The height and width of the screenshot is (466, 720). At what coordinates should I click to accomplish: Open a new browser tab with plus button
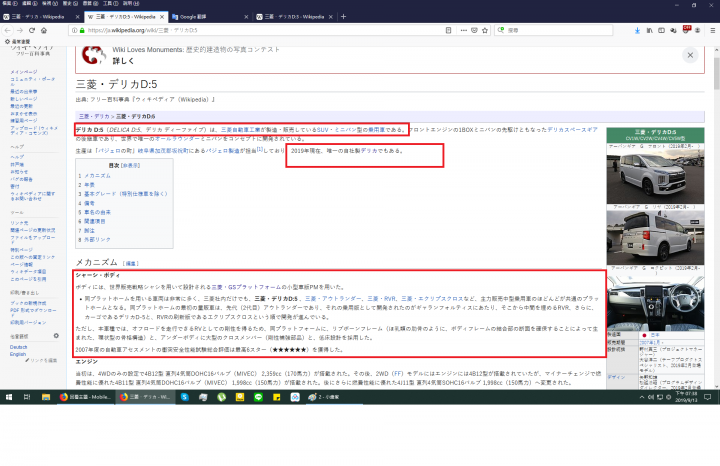coord(343,17)
